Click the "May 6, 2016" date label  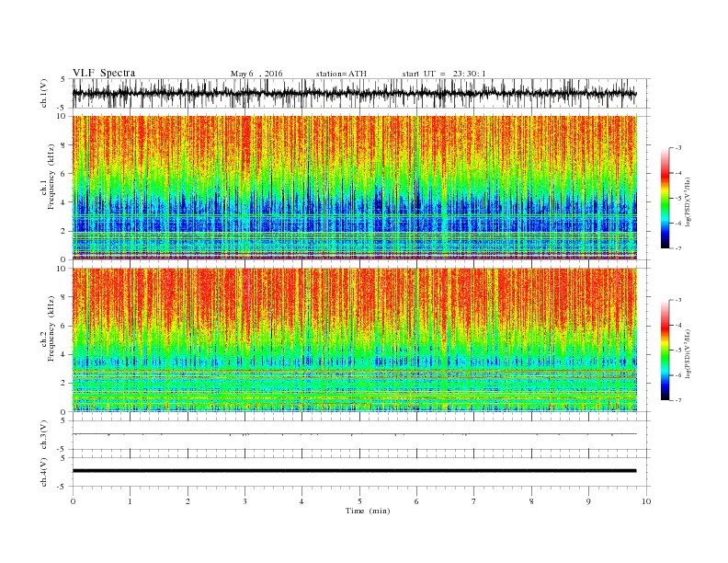[256, 74]
